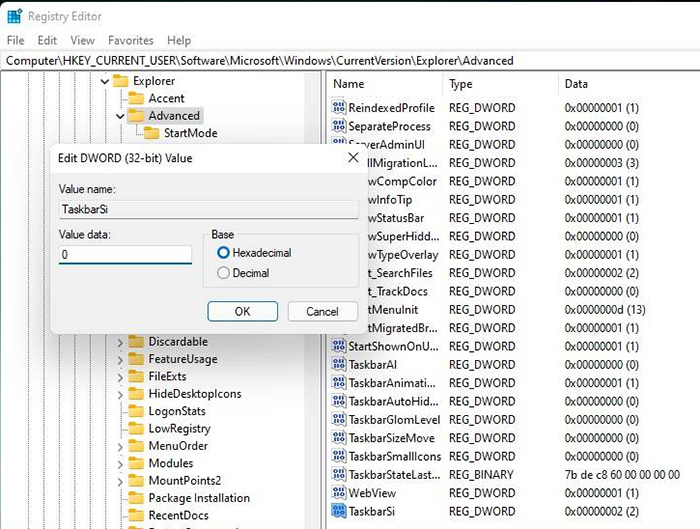Screen dimensions: 700x529
Task: Click the TaskbarStateLast... binary value icon
Action: 339,474
